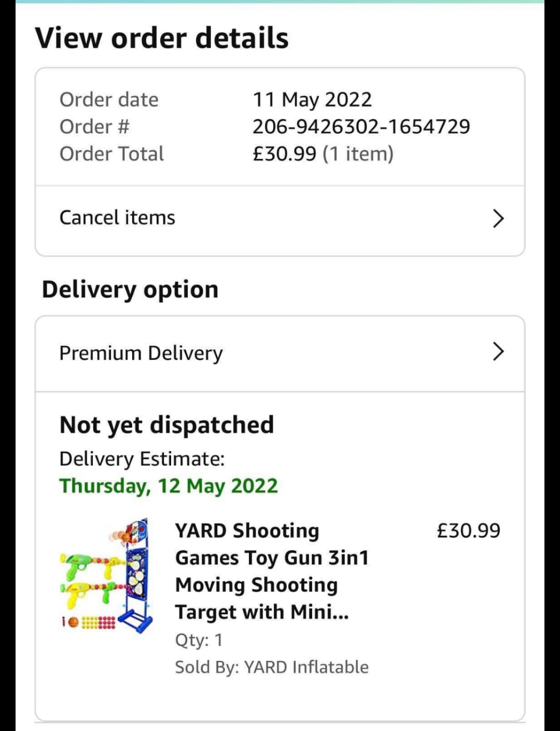Click the order number 206-9426302-1654729
The width and height of the screenshot is (560, 731).
(361, 127)
